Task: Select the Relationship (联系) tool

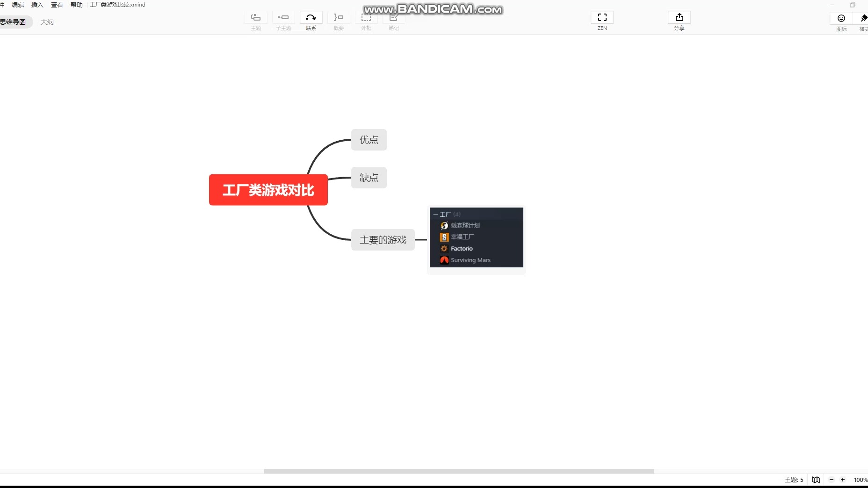Action: pos(311,17)
